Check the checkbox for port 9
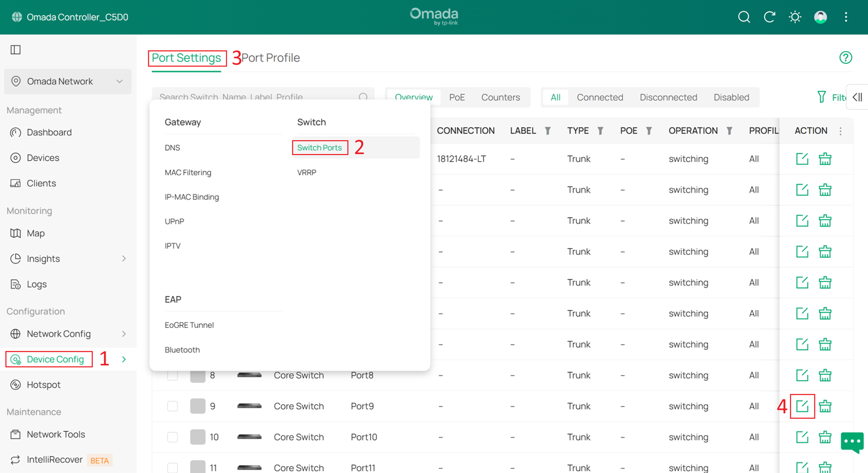Image resolution: width=868 pixels, height=473 pixels. click(172, 406)
